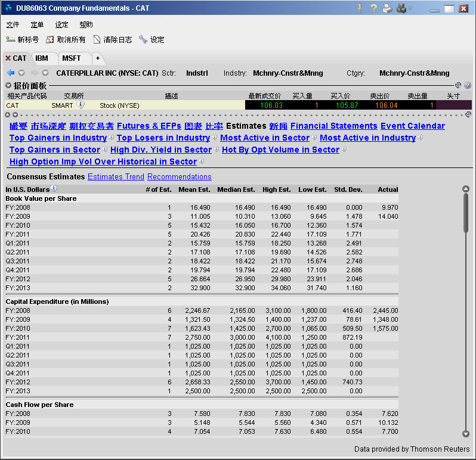This screenshot has width=476, height=460.
Task: Collapse the 报价面板 quote panel
Action: point(8,86)
